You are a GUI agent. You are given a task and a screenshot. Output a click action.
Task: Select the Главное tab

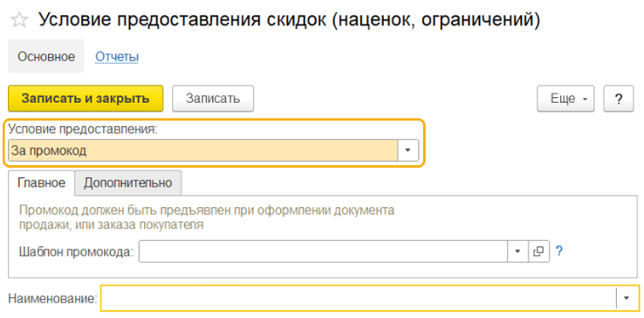pyautogui.click(x=42, y=183)
